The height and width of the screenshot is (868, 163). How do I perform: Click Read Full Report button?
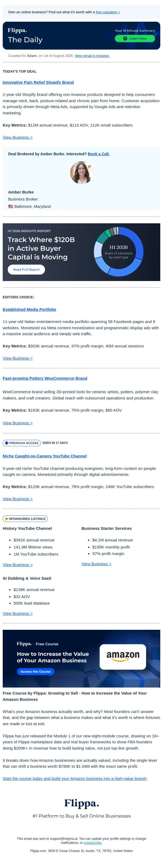click(26, 270)
